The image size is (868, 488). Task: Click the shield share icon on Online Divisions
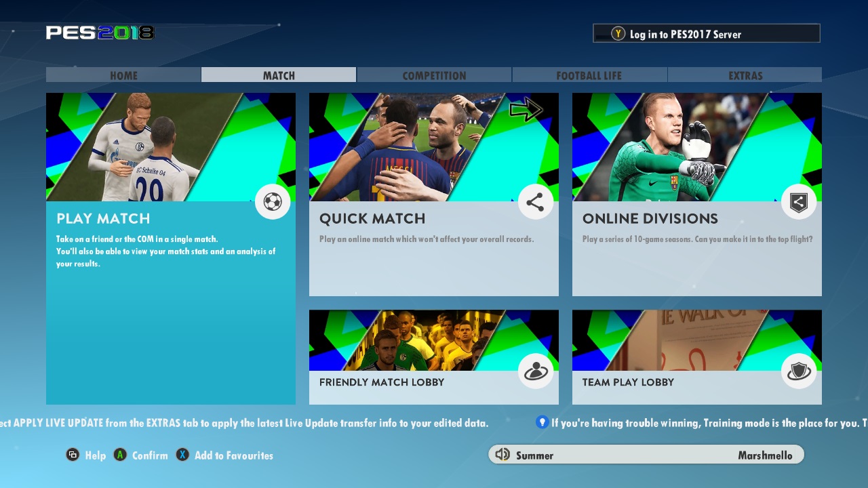798,202
